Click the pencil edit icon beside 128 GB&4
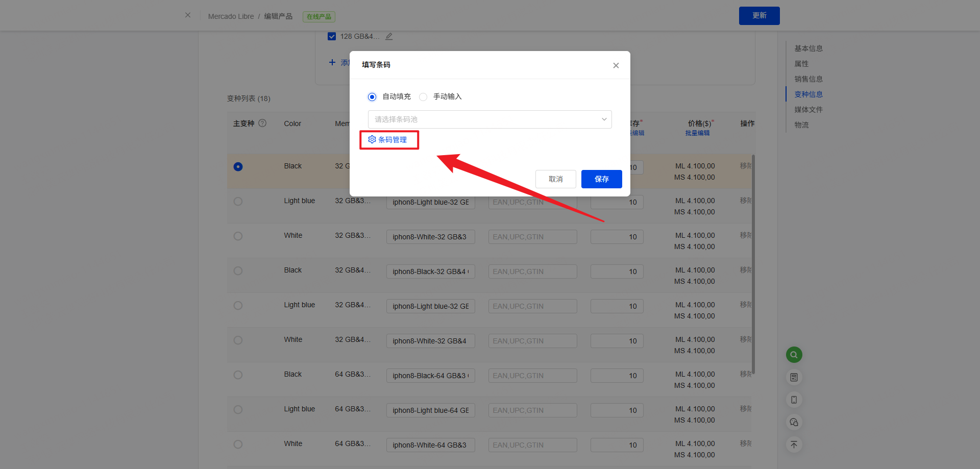Screen dimensions: 980x469 coord(389,37)
